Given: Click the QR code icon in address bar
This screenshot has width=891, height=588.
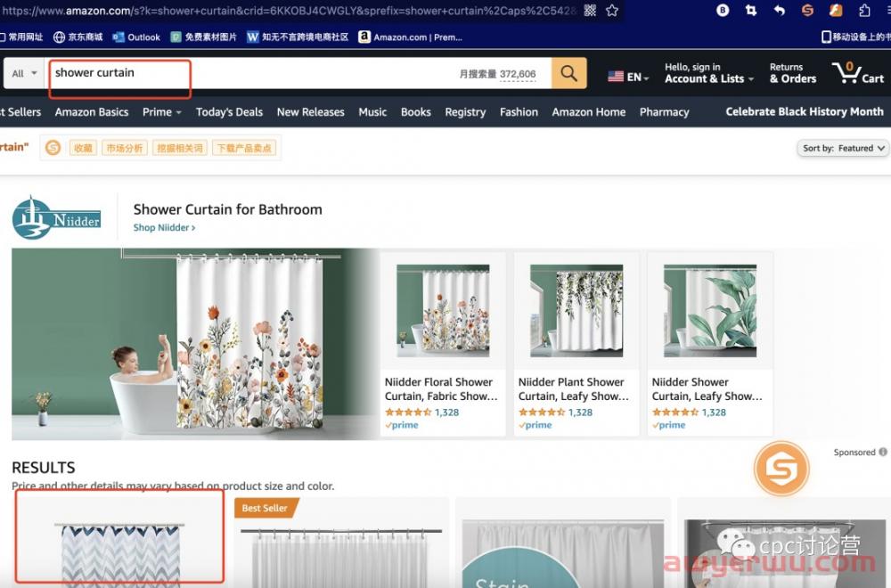Looking at the screenshot, I should click(x=590, y=10).
